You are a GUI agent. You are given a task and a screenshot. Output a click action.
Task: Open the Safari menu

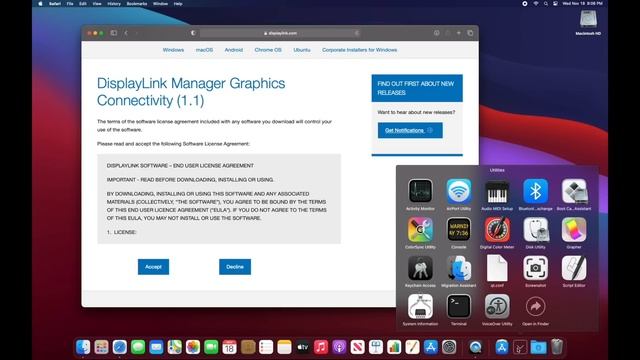(55, 4)
